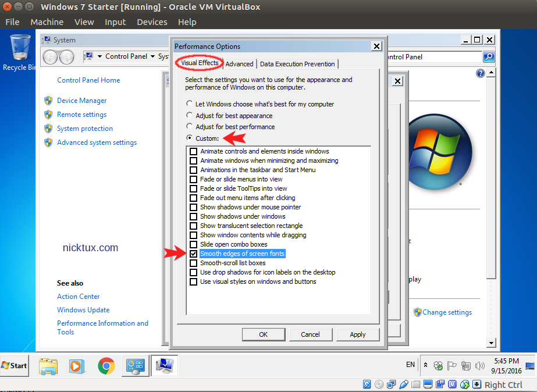The height and width of the screenshot is (392, 537).
Task: Click the Control Panel search magnifier icon
Action: [489, 57]
